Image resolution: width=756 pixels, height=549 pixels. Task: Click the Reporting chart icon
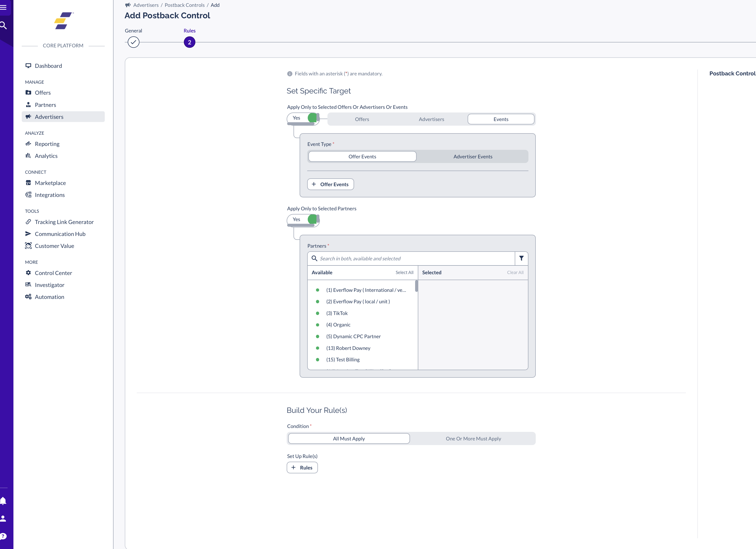point(28,143)
